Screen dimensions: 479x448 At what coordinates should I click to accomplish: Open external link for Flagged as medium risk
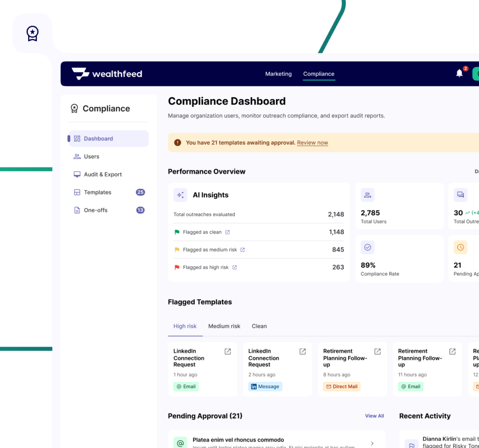pyautogui.click(x=242, y=250)
